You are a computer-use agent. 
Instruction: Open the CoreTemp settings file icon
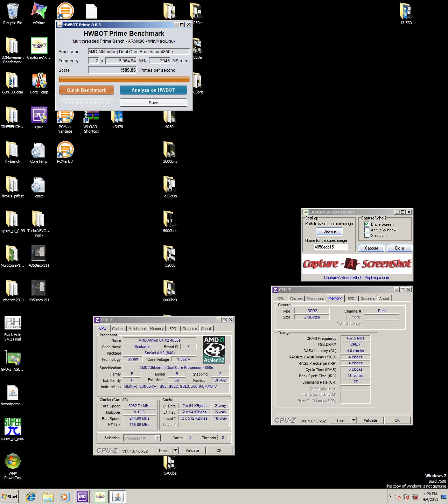pyautogui.click(x=39, y=150)
